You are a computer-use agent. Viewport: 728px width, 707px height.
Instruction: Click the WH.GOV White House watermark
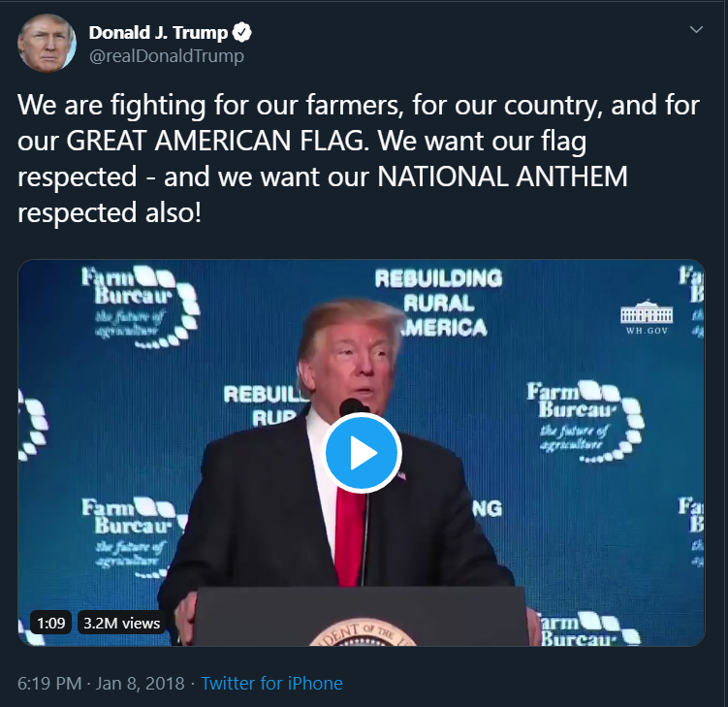pyautogui.click(x=647, y=317)
